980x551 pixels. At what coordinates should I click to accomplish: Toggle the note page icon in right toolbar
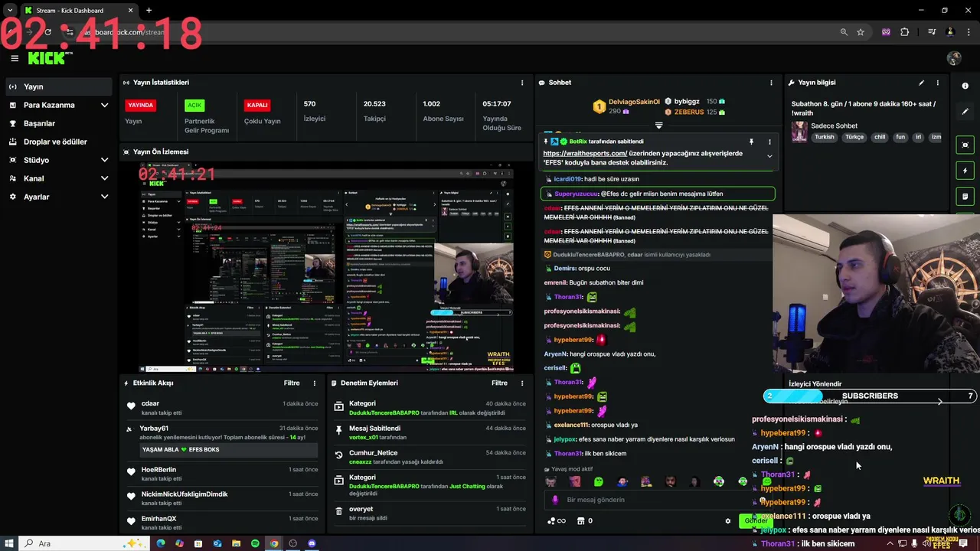pyautogui.click(x=965, y=197)
